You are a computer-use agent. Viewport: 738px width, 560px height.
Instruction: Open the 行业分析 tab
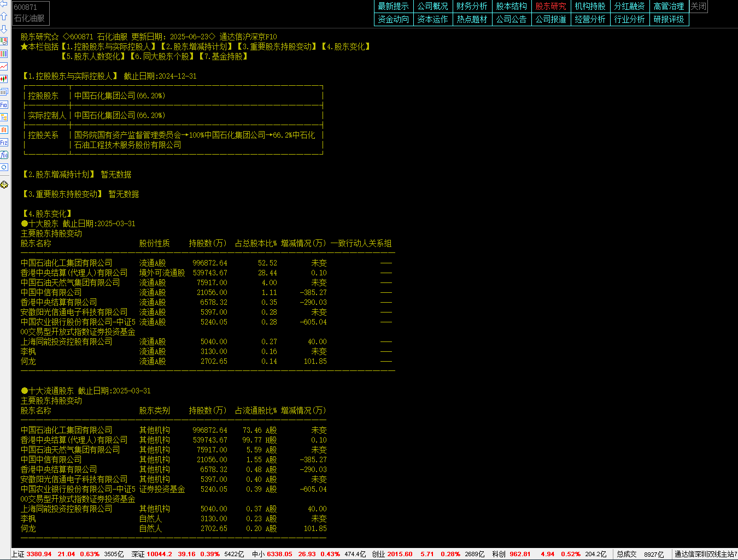coord(630,20)
